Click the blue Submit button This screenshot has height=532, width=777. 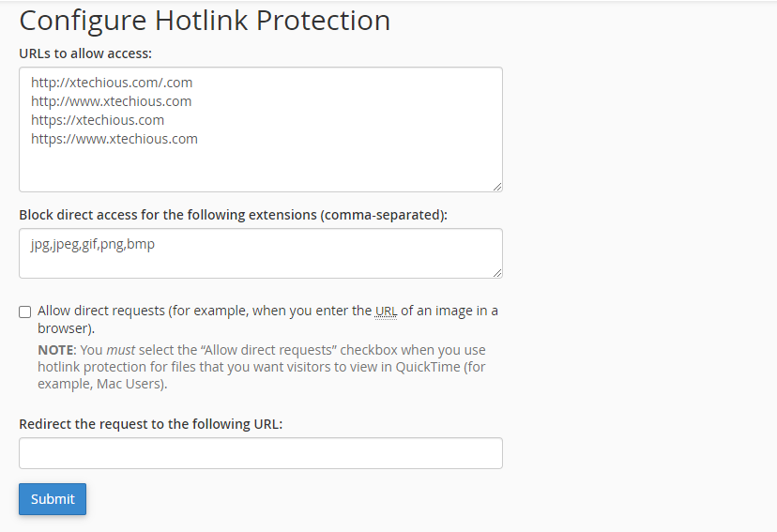[53, 499]
